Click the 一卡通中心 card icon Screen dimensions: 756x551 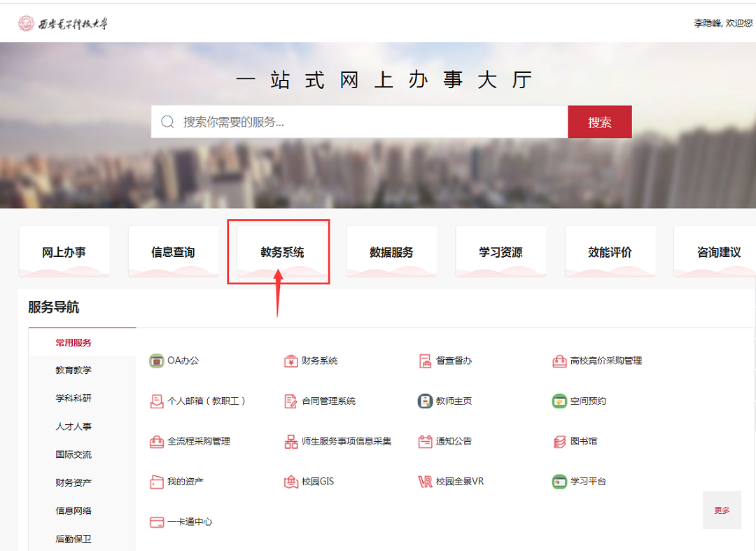(156, 522)
